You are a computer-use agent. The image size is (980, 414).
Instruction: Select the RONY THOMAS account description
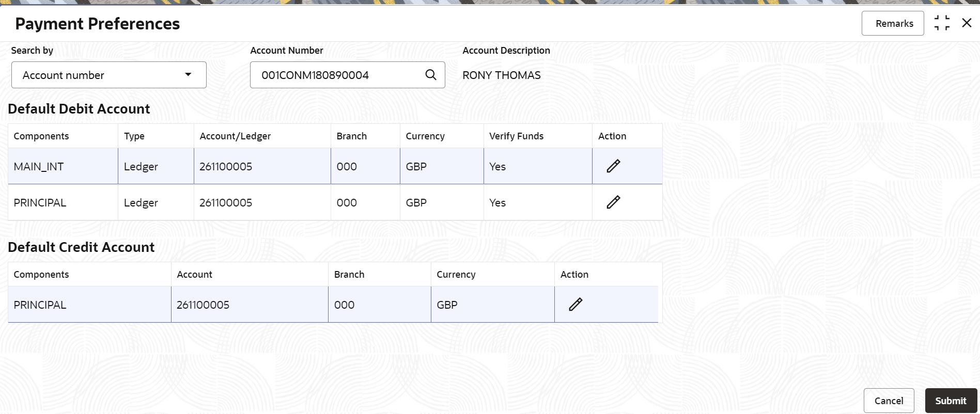coord(501,75)
